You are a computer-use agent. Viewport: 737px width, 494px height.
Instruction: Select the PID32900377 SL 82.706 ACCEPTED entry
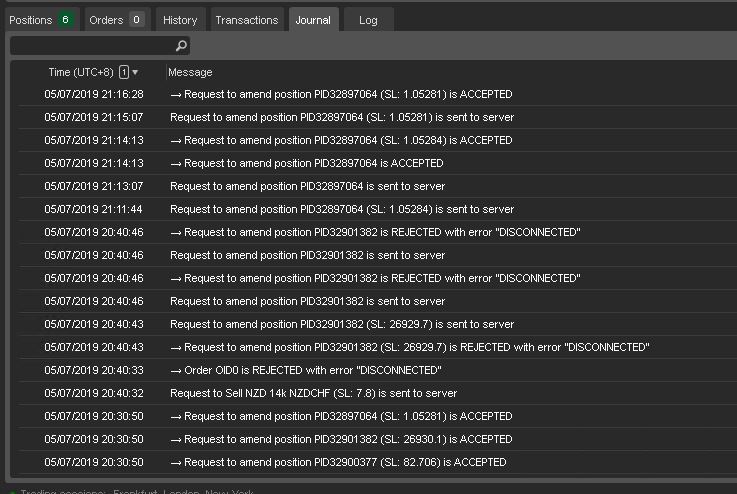click(378, 463)
